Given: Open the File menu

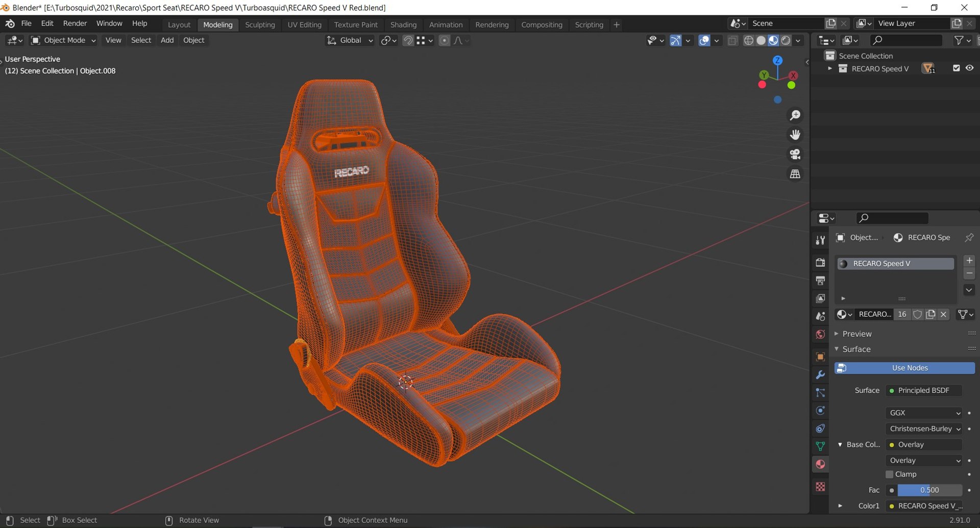Looking at the screenshot, I should [27, 23].
